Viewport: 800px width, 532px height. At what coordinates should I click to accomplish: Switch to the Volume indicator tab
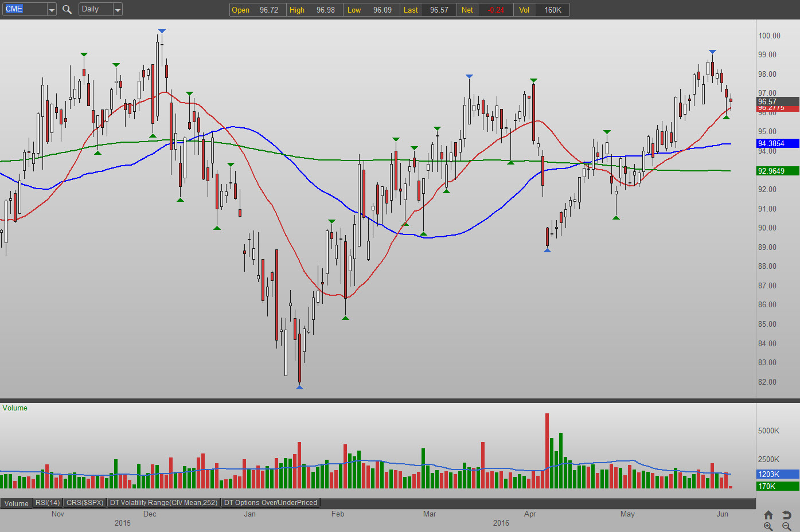tap(16, 503)
